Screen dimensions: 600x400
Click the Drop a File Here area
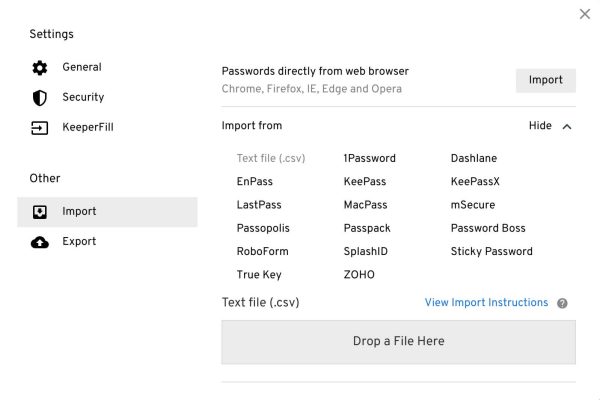tap(398, 342)
